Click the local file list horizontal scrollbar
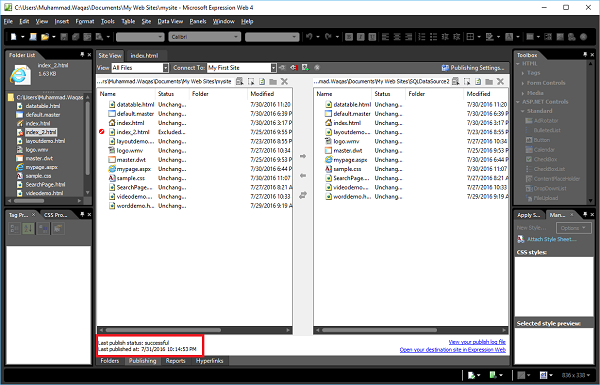 (x=194, y=330)
